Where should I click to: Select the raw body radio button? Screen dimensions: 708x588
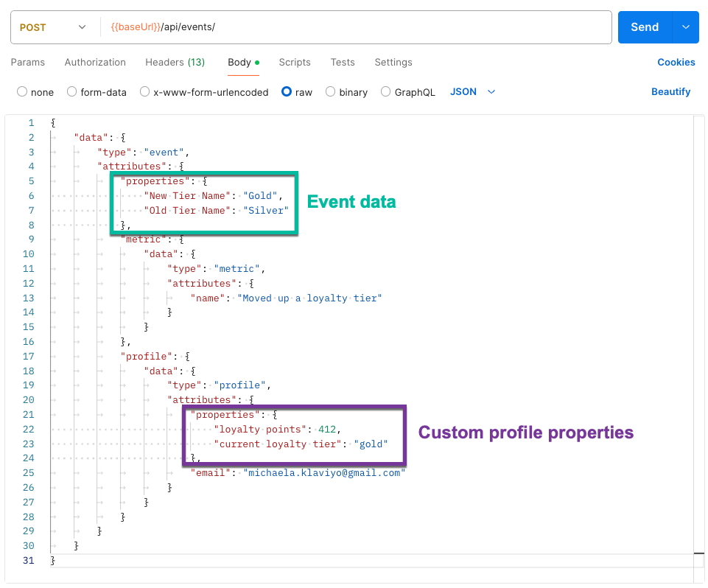coord(287,91)
